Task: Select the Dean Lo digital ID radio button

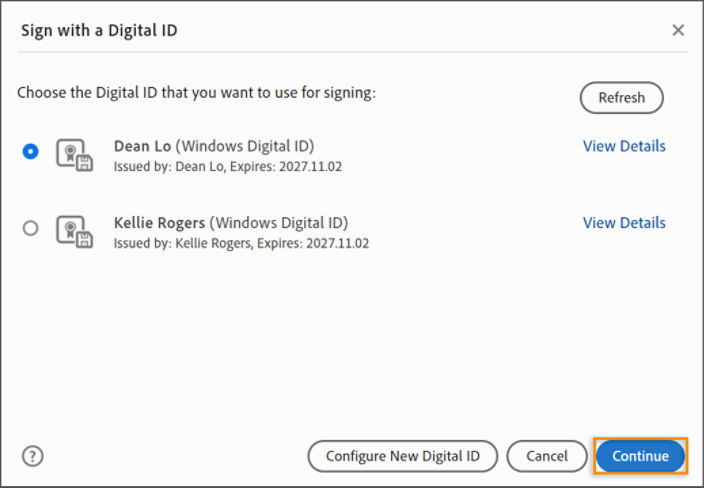Action: [31, 151]
